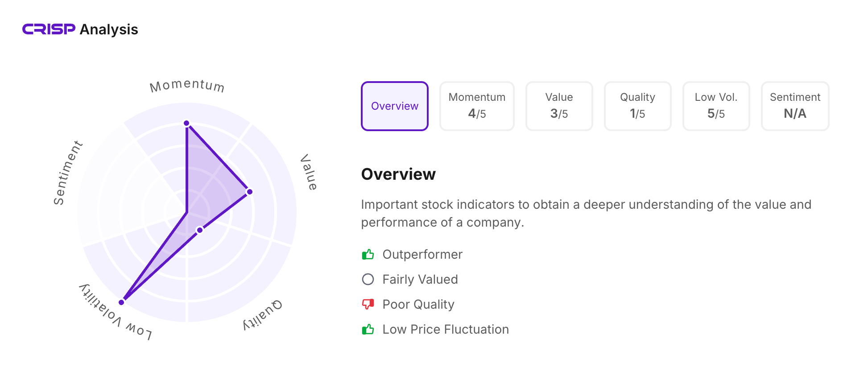Open the Sentiment N/A tab

click(795, 106)
